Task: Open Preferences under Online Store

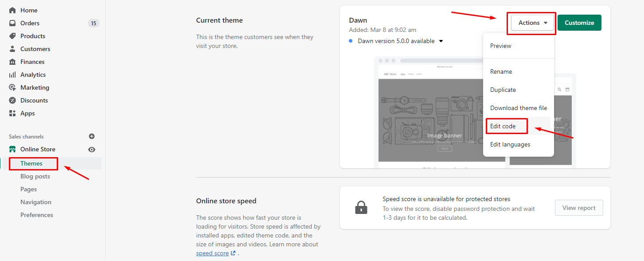Action: [x=37, y=215]
